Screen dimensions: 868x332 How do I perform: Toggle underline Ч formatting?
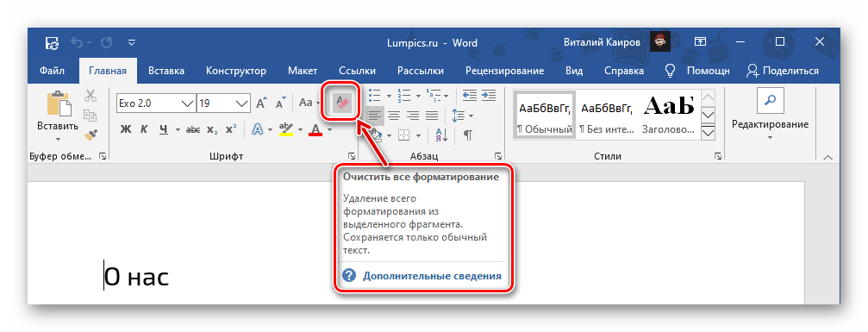coord(163,129)
